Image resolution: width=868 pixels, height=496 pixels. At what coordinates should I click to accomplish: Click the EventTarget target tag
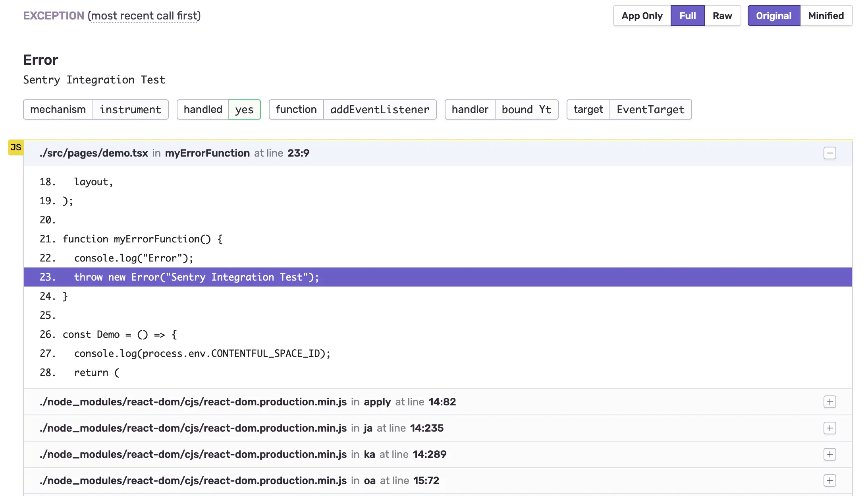(x=650, y=110)
